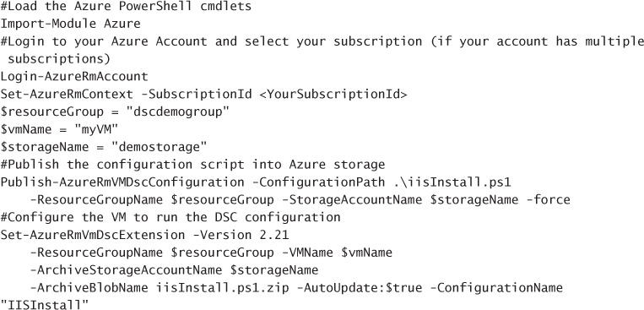Screen dimensions: 644x310
Task: Click the Set-AzureRmContext command text
Action: tap(67, 94)
